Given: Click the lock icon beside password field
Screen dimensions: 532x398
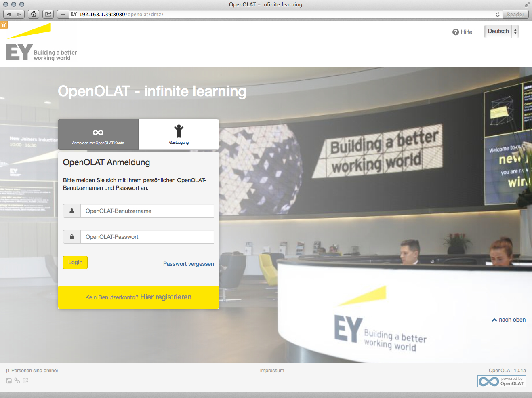Looking at the screenshot, I should (72, 237).
